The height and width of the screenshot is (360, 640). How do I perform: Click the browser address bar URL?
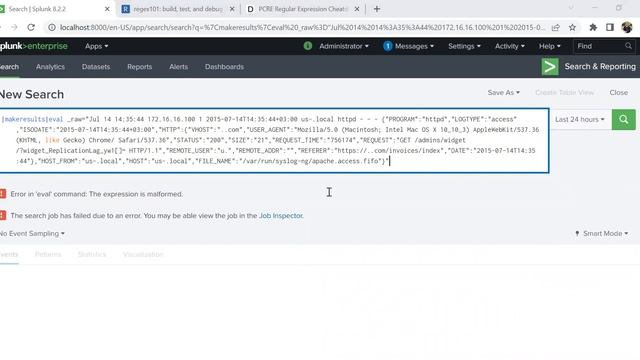coord(302,27)
